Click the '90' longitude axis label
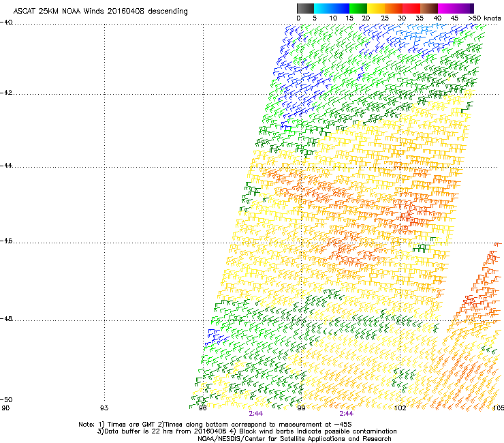The image size is (504, 443). 5,408
